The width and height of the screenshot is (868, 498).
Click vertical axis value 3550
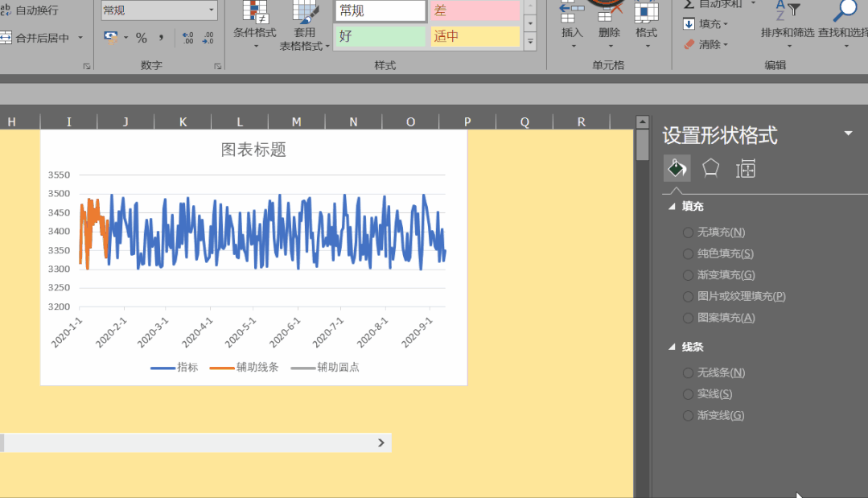point(59,175)
